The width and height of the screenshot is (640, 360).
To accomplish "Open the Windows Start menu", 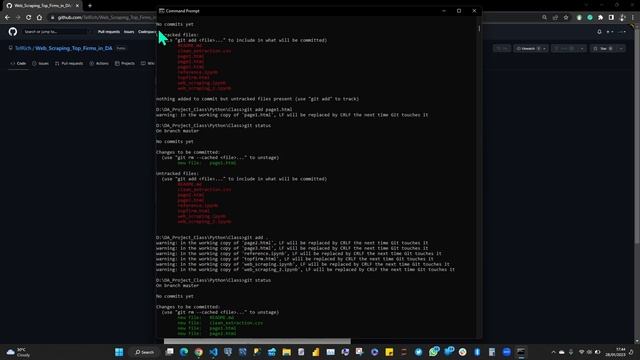I will coord(119,352).
